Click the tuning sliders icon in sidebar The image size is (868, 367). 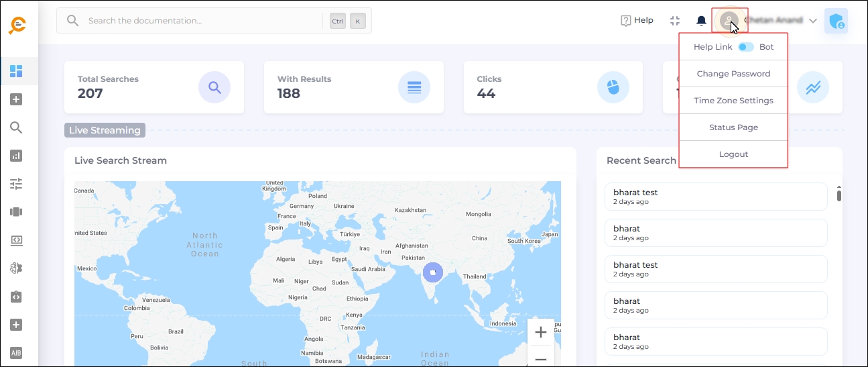(x=17, y=184)
